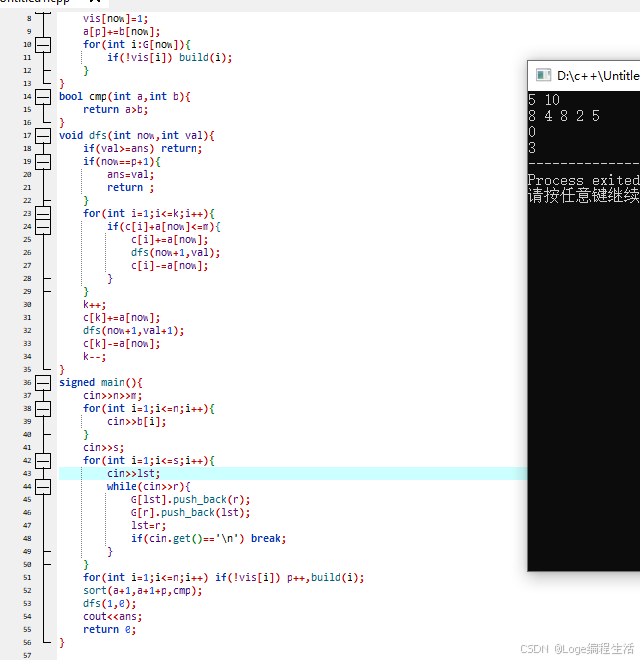Viewport: 640px width, 660px height.
Task: Click the line 'ans=val;'
Action: pyautogui.click(x=131, y=175)
